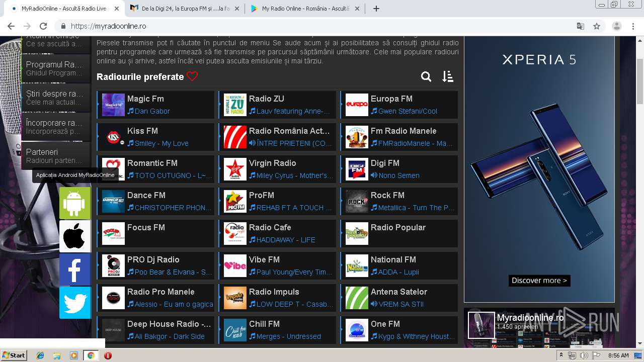This screenshot has height=362, width=644.
Task: Click the Metallica - Turn The P... song text
Action: click(x=417, y=208)
